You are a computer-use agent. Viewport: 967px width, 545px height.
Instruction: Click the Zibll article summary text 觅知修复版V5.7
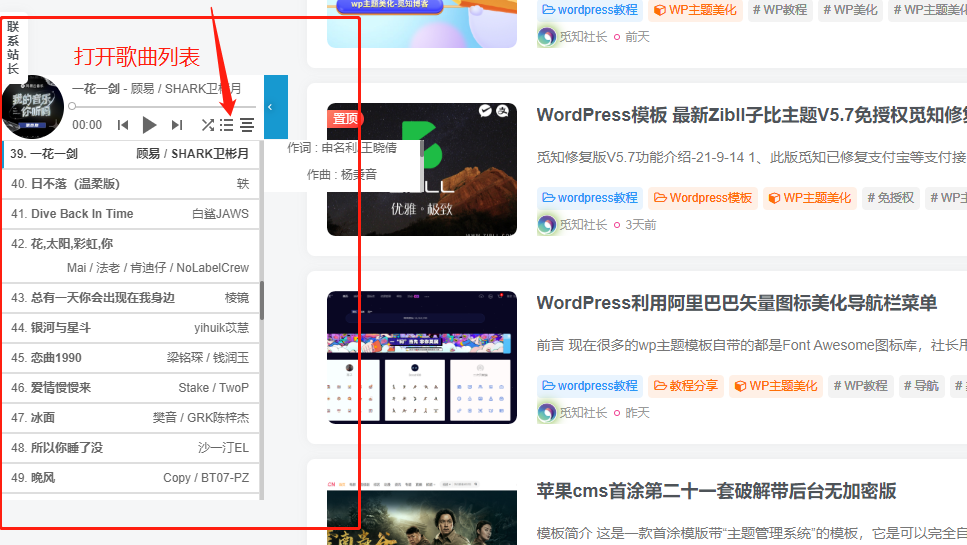click(751, 157)
